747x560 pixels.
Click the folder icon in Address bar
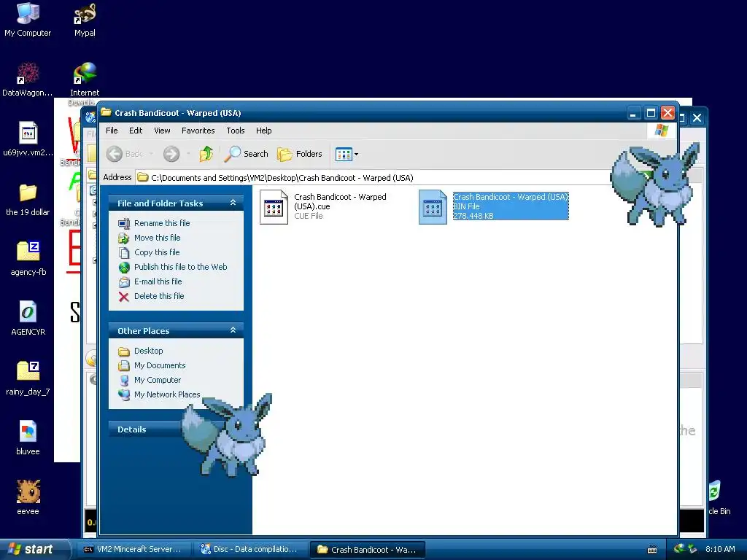(142, 178)
